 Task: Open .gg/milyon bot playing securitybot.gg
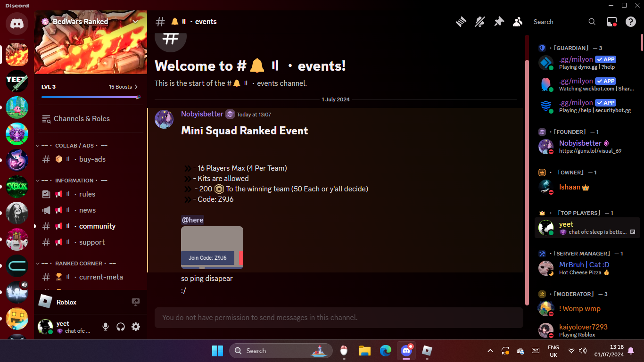[x=587, y=106]
